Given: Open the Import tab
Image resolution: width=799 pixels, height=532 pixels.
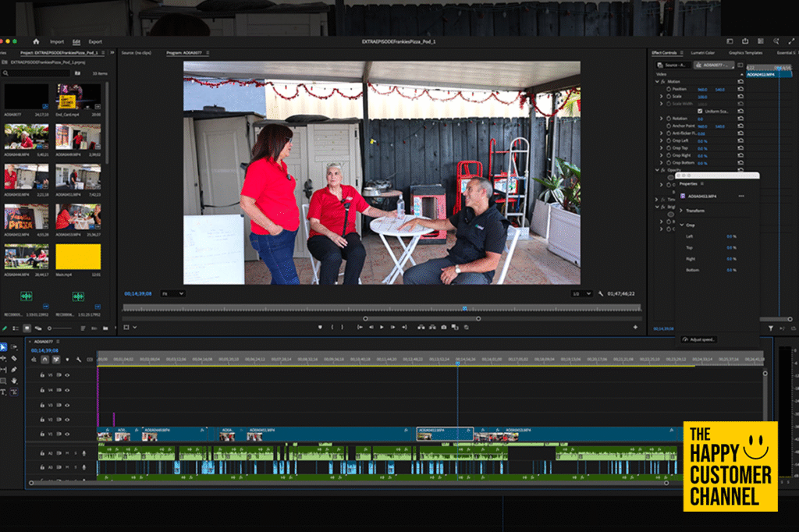Looking at the screenshot, I should 57,42.
